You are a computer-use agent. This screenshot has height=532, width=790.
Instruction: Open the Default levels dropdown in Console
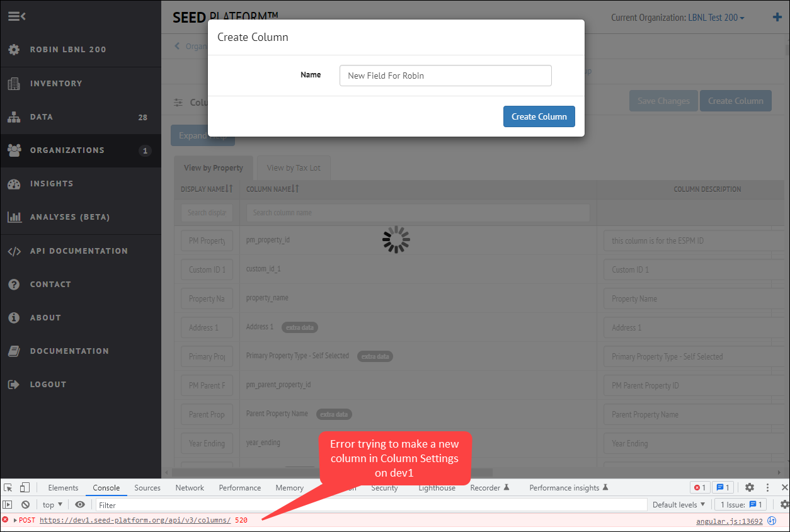click(x=679, y=504)
